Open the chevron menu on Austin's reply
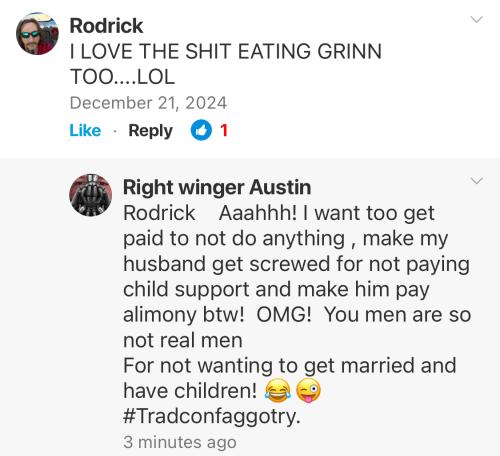 477,181
